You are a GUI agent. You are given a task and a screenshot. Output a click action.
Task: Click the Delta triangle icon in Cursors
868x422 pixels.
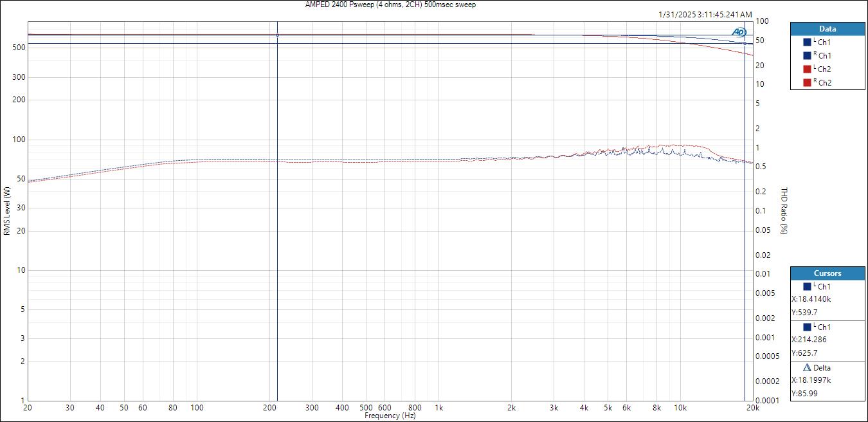click(807, 368)
